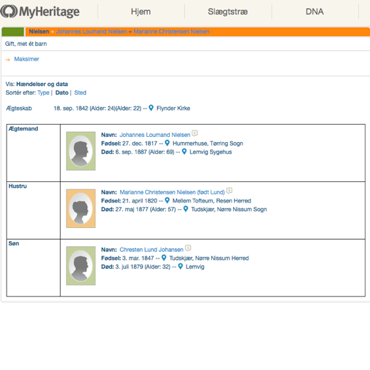Open the Hjem menu tab
This screenshot has width=370, height=370.
coord(141,12)
